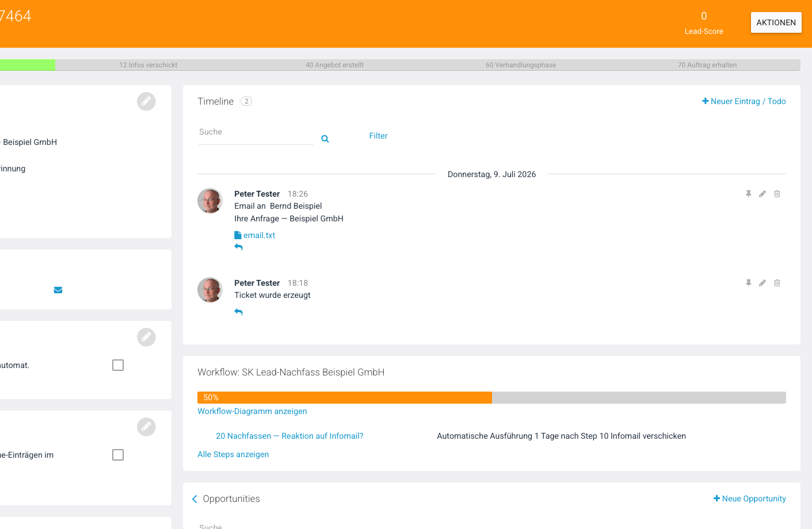Pin the 18:26 email entry
Image resolution: width=812 pixels, height=529 pixels.
point(749,194)
